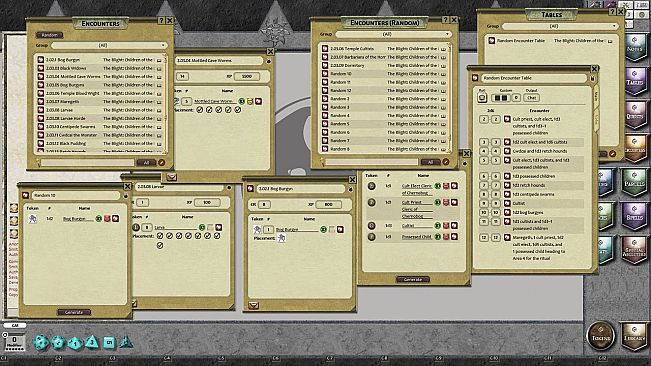Toggle last placement circle for Mottled Cave Worm
Image resolution: width=651 pixels, height=366 pixels.
[x=237, y=110]
